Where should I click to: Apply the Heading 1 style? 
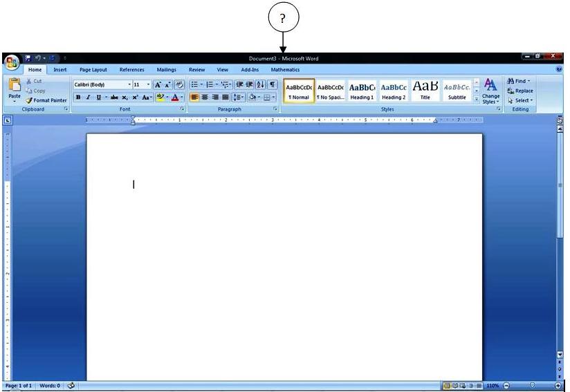tap(361, 91)
